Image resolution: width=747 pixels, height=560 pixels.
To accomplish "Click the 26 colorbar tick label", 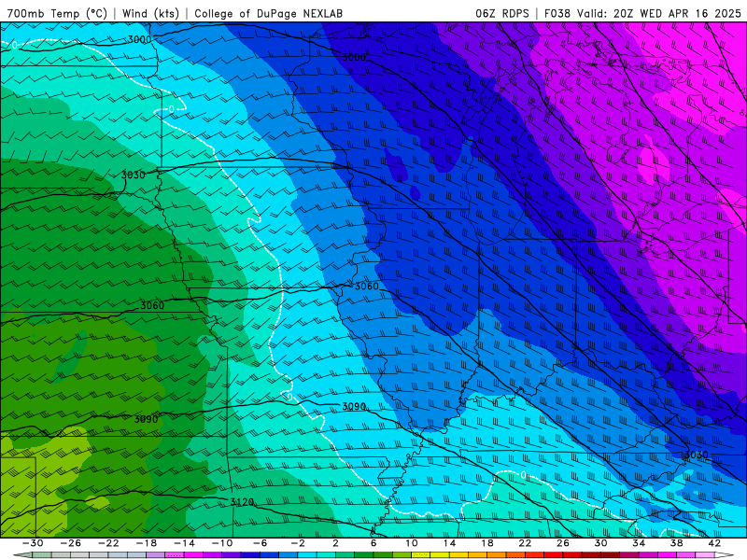I will click(x=563, y=543).
